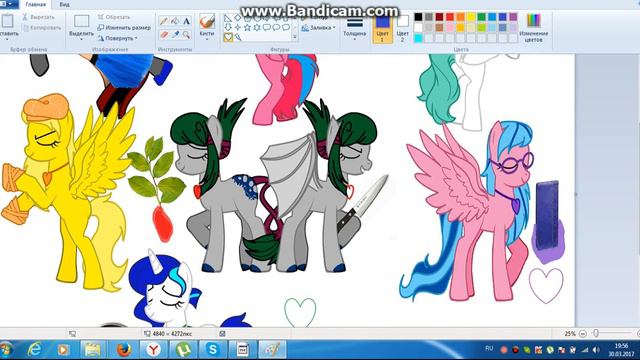640x360 pixels.
Task: Pick the pink color swatch
Action: (450, 27)
